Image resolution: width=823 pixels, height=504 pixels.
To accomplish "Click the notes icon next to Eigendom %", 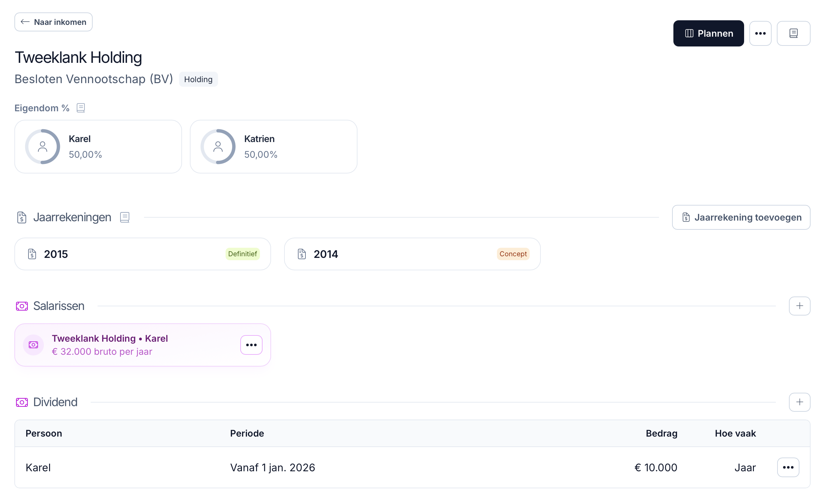I will click(81, 108).
